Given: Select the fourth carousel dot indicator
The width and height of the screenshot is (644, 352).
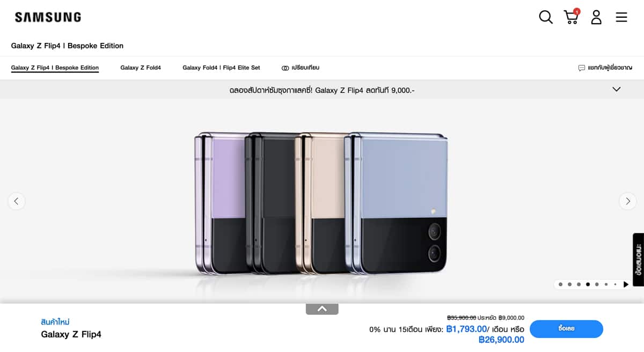Looking at the screenshot, I should [588, 284].
